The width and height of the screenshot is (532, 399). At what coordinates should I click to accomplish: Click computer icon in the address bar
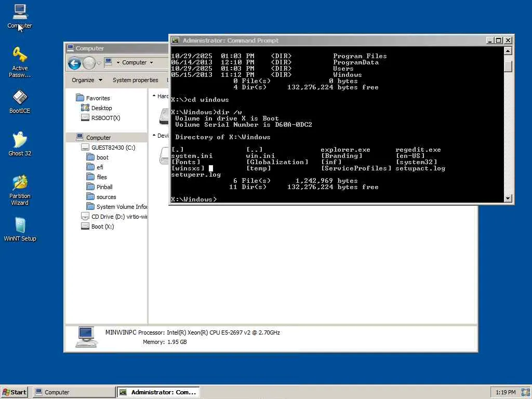(109, 62)
